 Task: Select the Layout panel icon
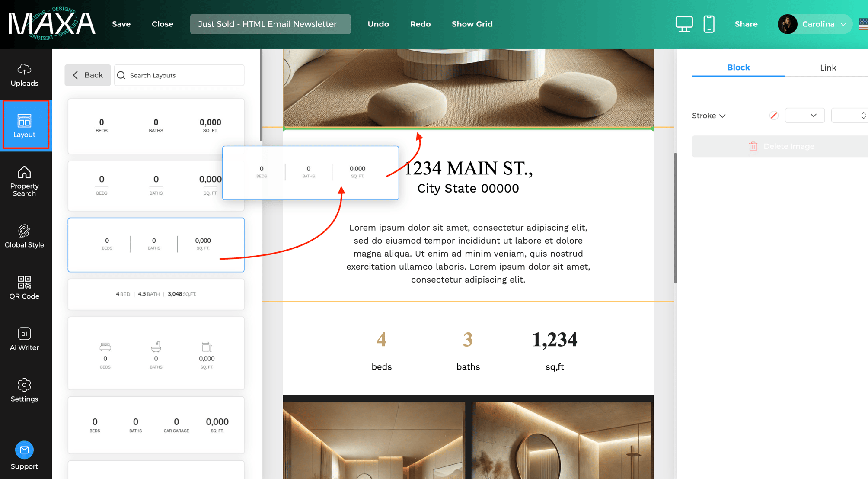tap(25, 125)
